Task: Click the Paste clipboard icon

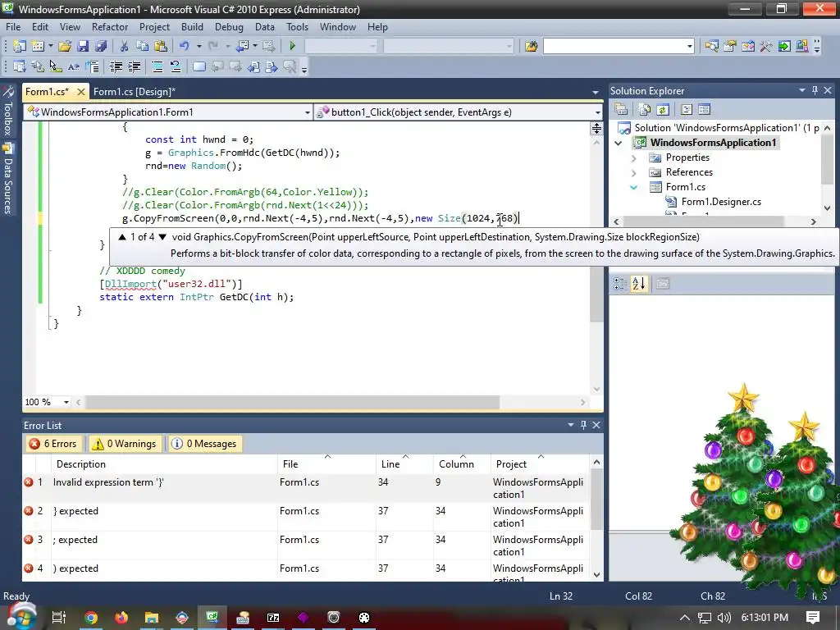Action: (x=160, y=46)
